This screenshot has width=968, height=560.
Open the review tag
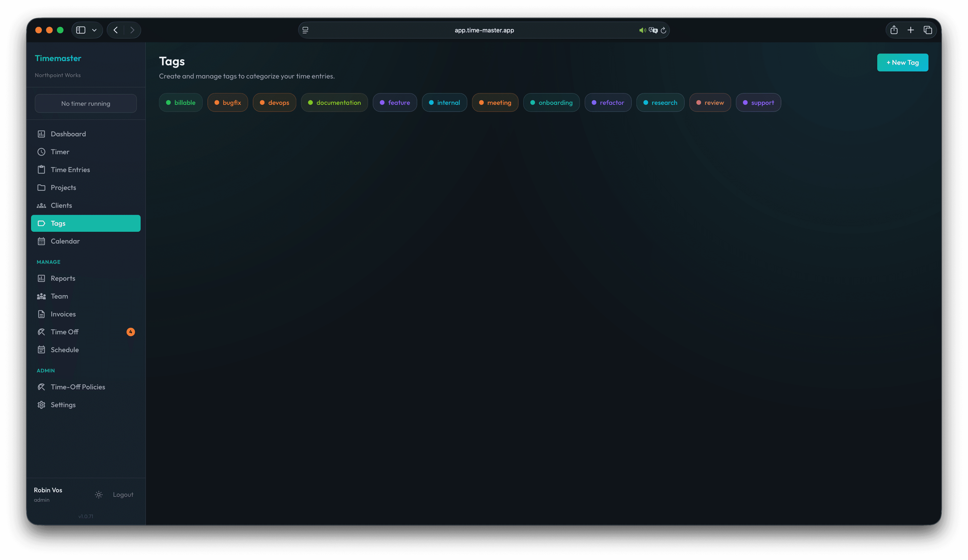coord(710,103)
